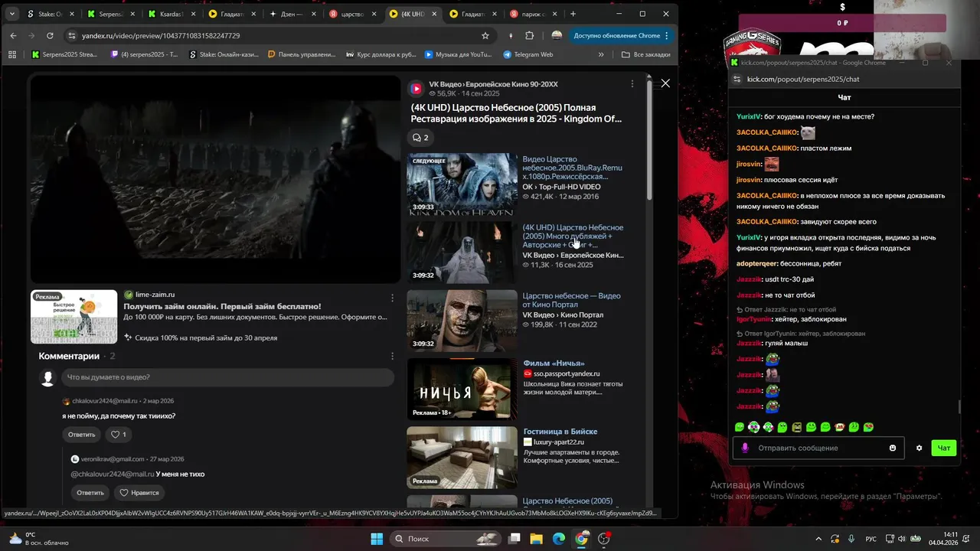Open the Chrome profile avatar
The image size is (980, 551).
[557, 35]
